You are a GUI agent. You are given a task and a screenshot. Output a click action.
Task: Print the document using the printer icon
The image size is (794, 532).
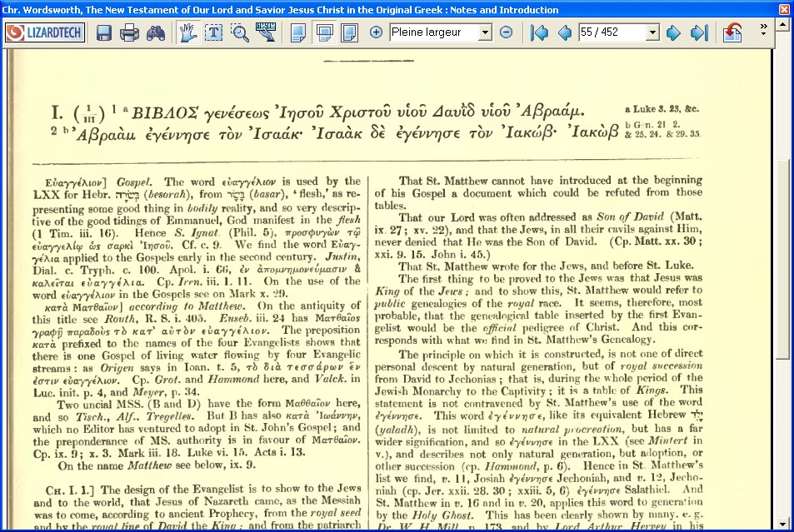click(x=130, y=33)
